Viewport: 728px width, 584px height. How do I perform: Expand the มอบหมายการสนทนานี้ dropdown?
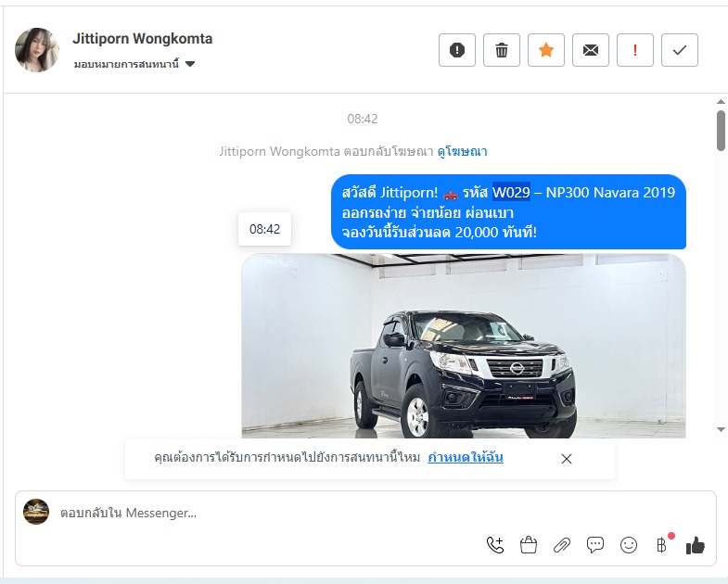[x=134, y=64]
